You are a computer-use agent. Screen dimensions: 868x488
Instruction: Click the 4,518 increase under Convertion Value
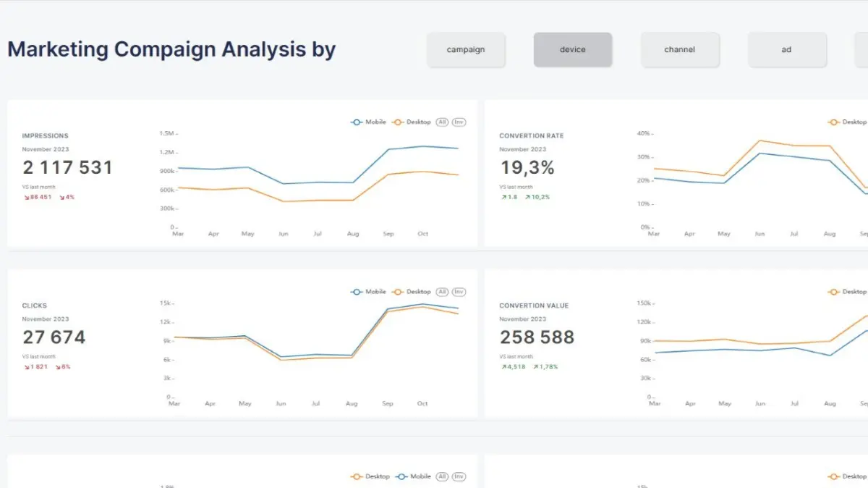513,367
